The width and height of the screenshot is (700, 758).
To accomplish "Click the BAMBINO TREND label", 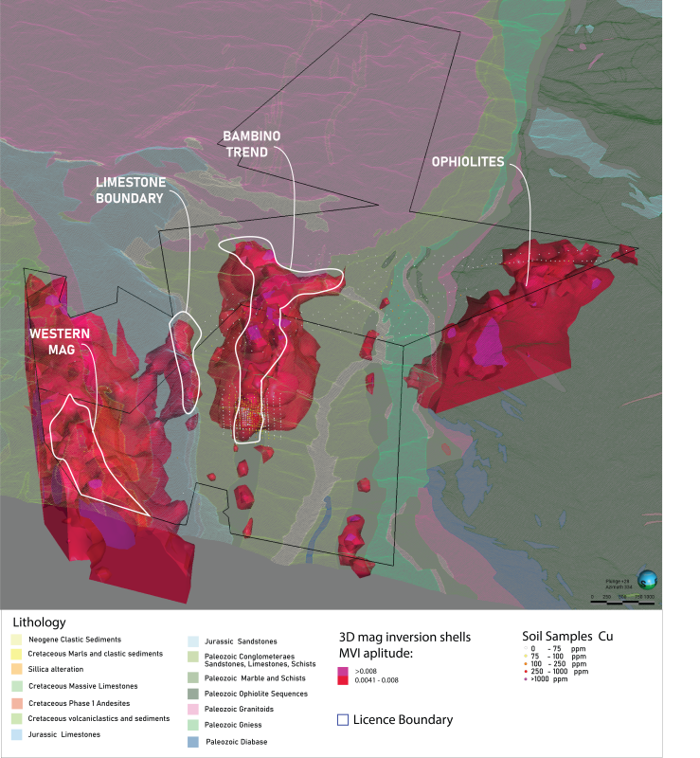I will pos(252,144).
